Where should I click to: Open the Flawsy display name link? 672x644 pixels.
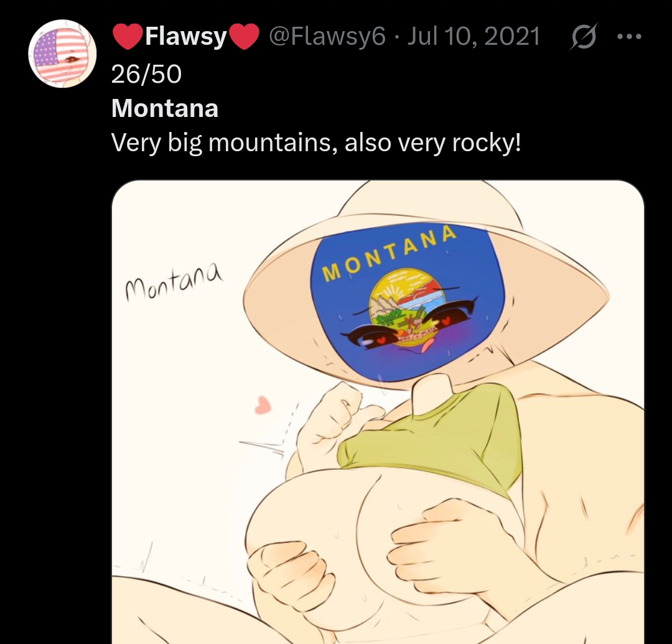click(x=186, y=37)
